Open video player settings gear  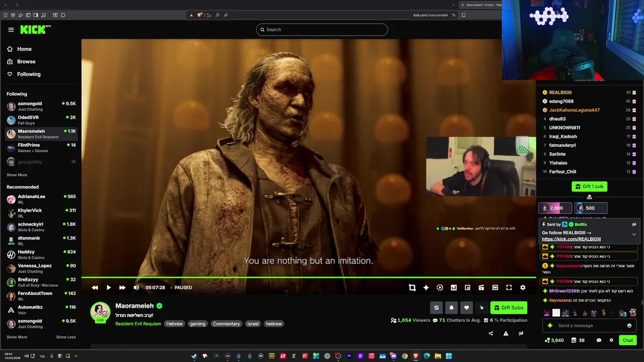click(523, 288)
